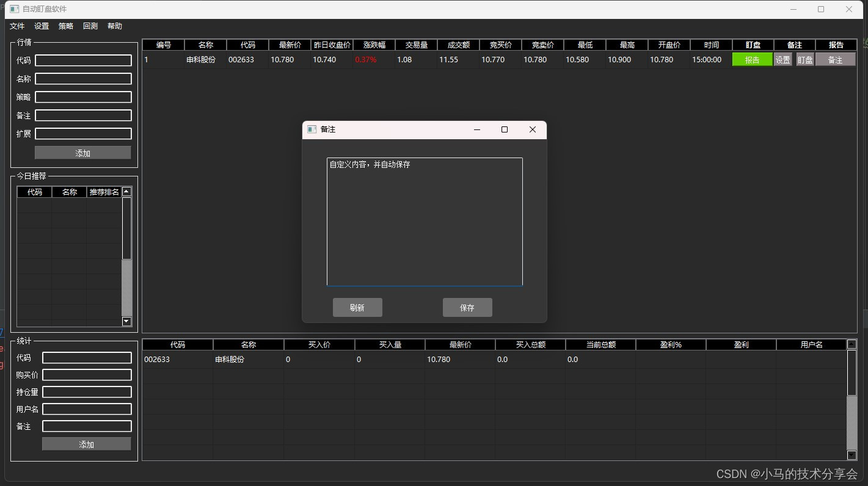Click the 最高 column header

[627, 45]
